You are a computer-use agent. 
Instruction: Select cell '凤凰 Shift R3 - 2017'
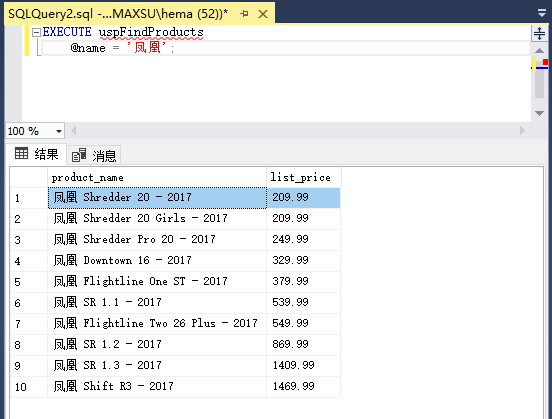pyautogui.click(x=157, y=387)
